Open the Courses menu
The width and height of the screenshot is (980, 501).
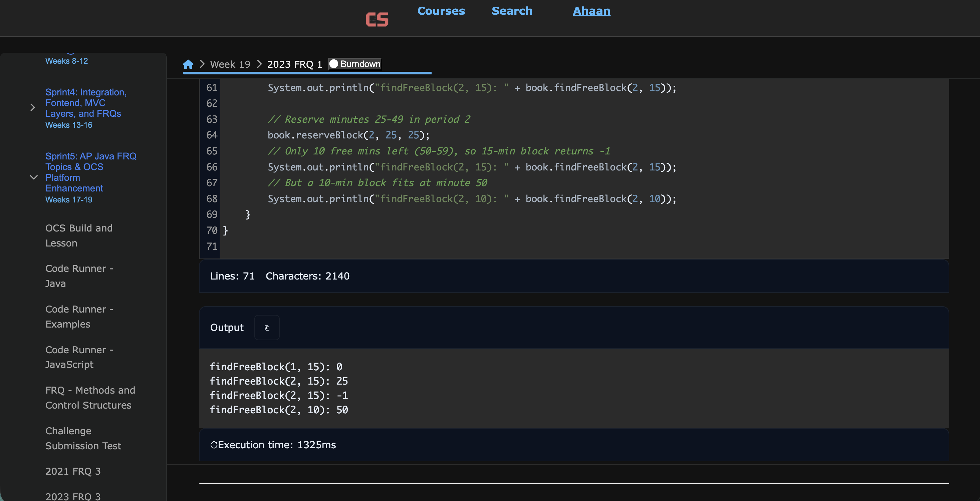pos(441,11)
